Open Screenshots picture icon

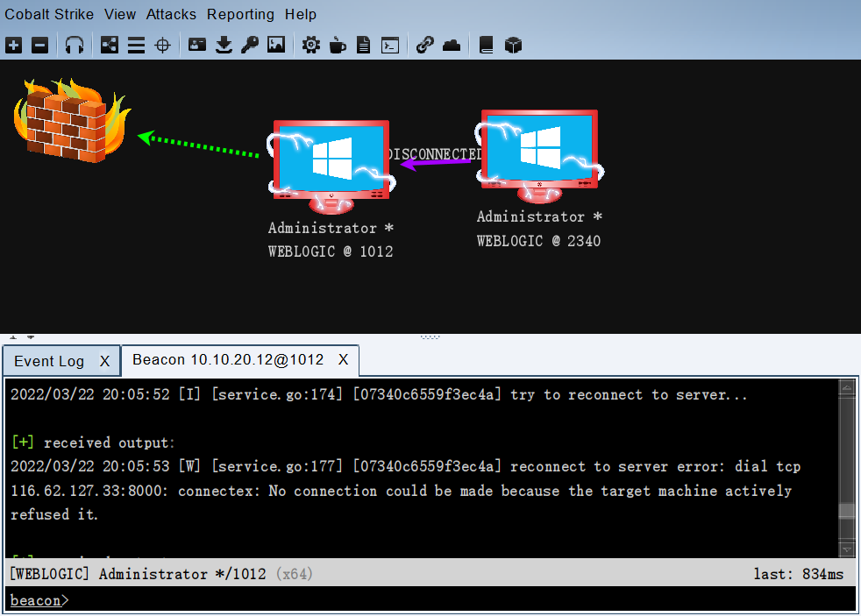coord(276,45)
